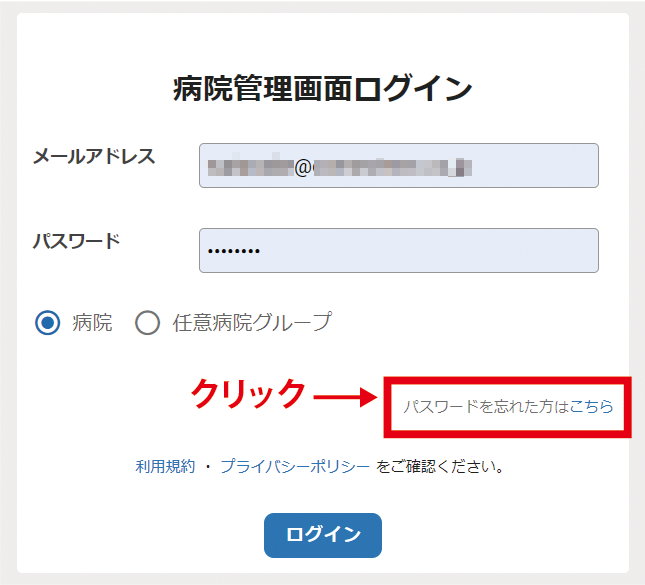The width and height of the screenshot is (645, 585).
Task: Select the 病院 radio button
Action: pos(48,323)
